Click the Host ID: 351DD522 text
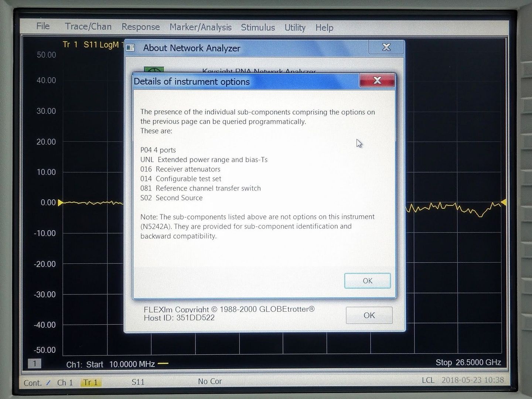Viewport: 532px width, 399px height. pos(179,318)
